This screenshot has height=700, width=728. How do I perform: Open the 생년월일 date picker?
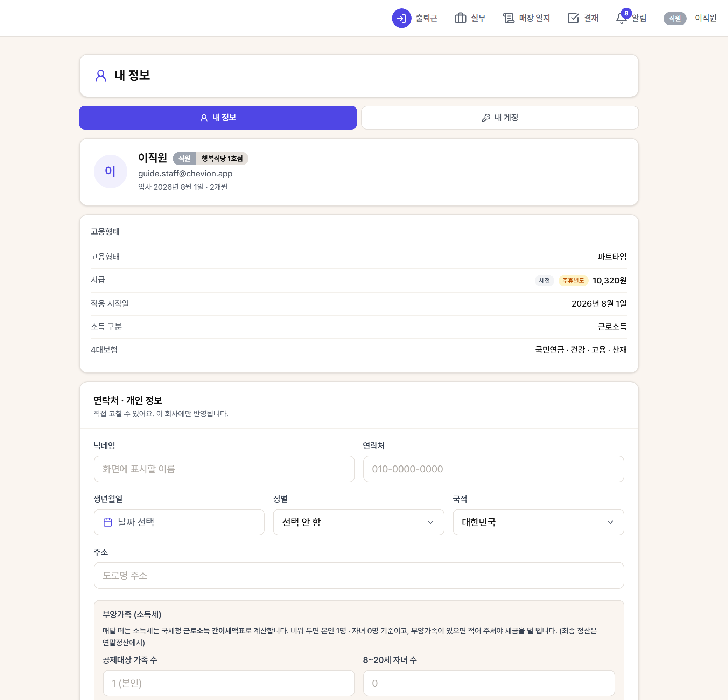(179, 522)
